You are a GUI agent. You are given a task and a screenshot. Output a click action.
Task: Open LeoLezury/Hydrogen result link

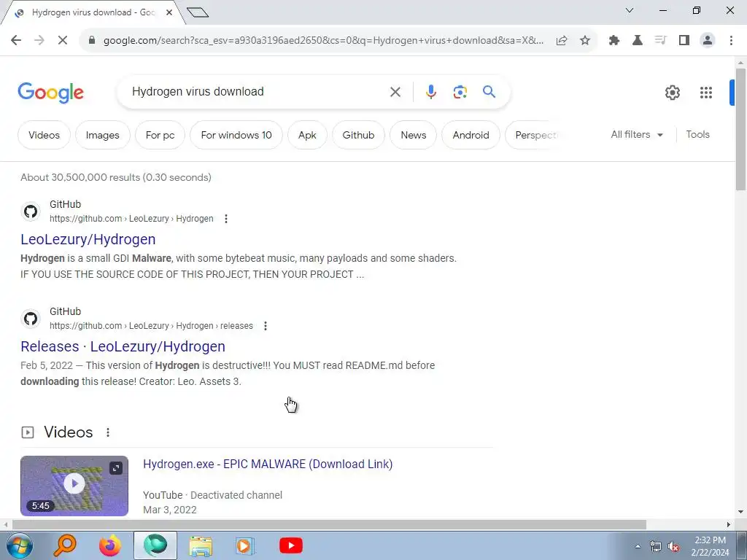pos(88,239)
